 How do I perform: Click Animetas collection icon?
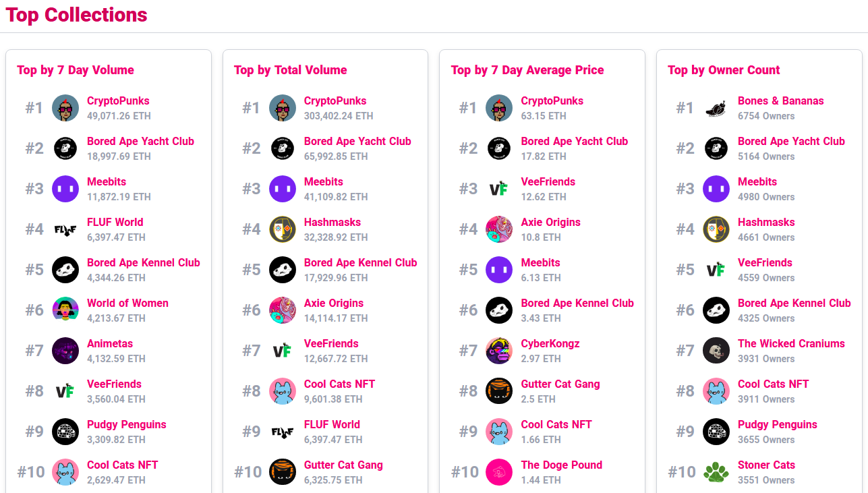tap(65, 351)
